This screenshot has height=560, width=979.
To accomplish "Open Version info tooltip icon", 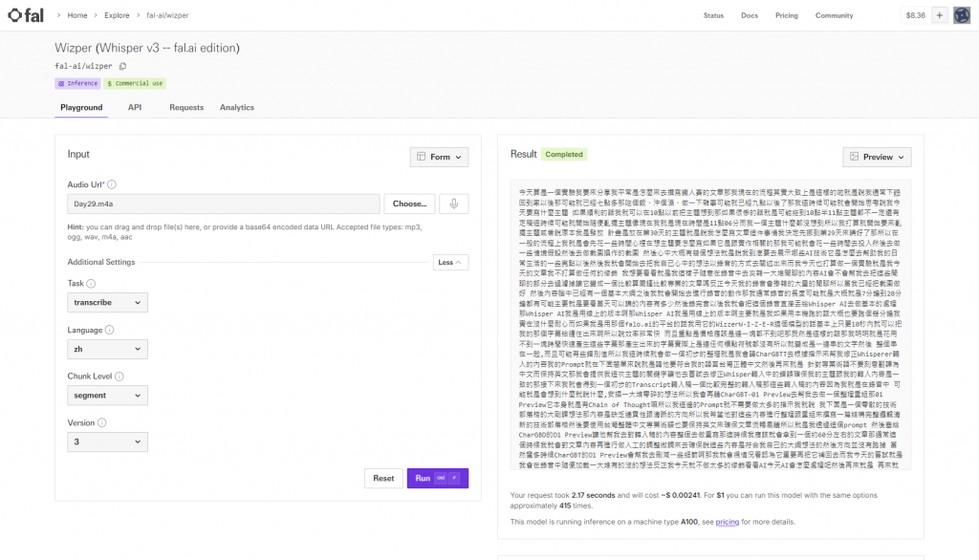I will pyautogui.click(x=101, y=422).
